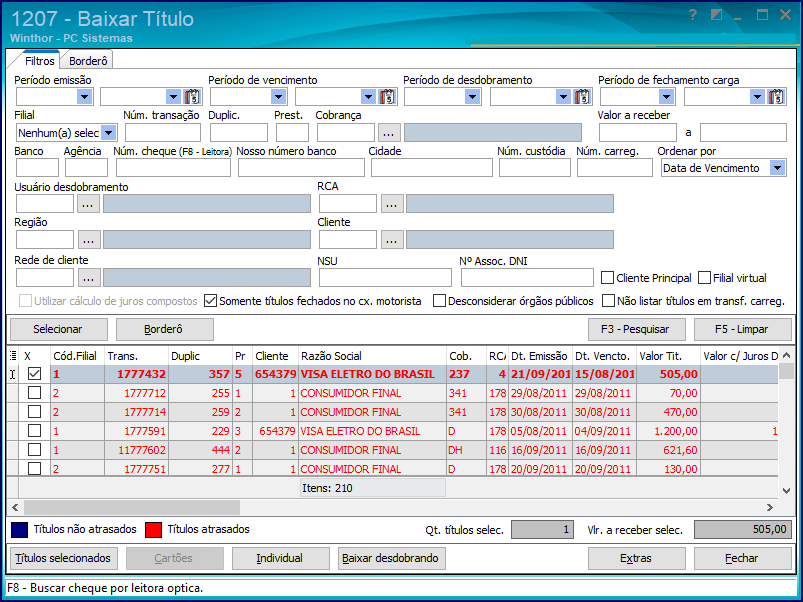Click the Selecionar button
The height and width of the screenshot is (602, 803).
58,329
